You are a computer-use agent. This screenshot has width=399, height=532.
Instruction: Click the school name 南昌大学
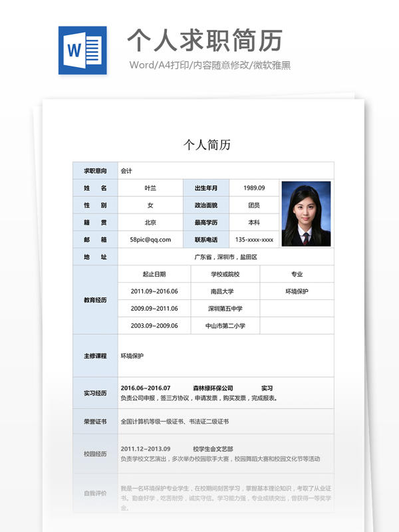[222, 291]
